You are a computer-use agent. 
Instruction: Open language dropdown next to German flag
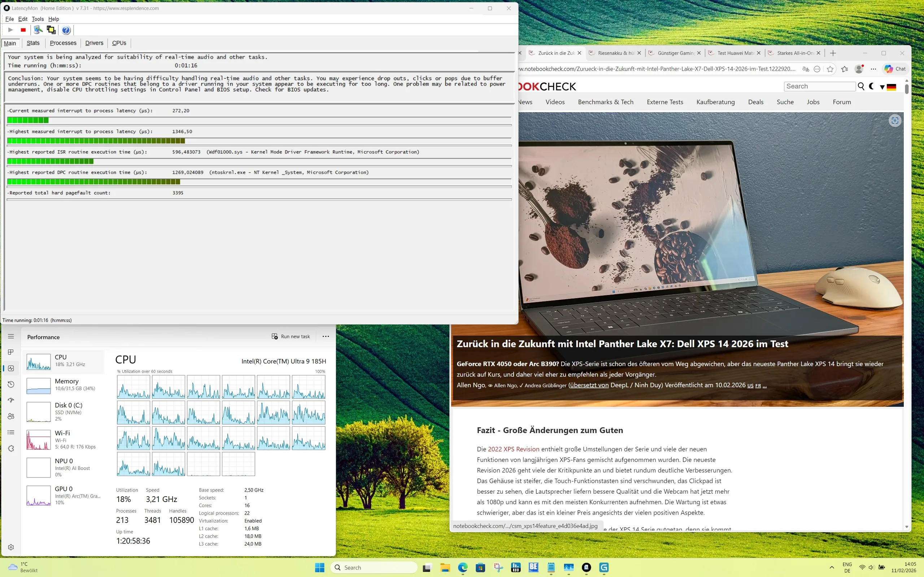(x=882, y=87)
